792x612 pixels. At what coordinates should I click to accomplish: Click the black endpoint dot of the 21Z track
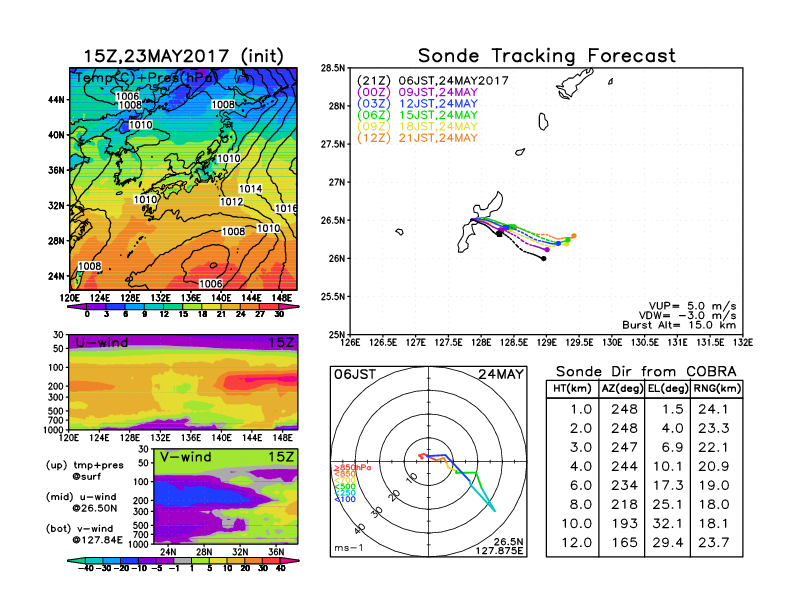[544, 259]
